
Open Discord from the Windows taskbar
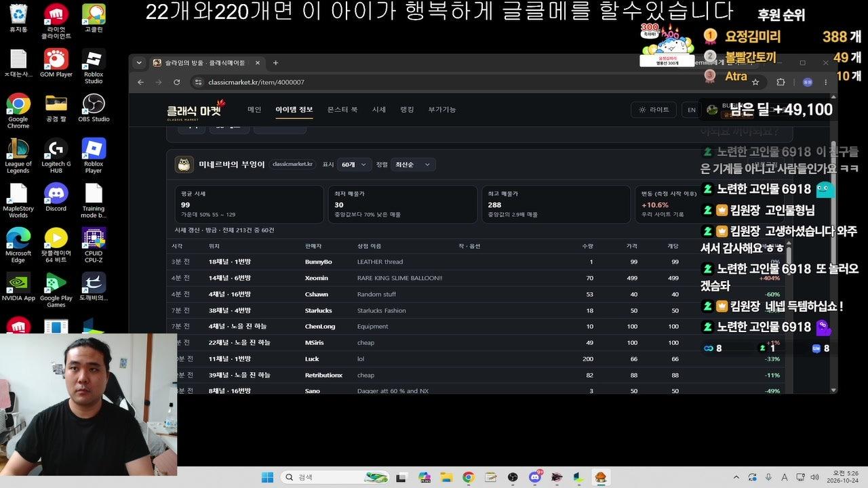tap(534, 477)
